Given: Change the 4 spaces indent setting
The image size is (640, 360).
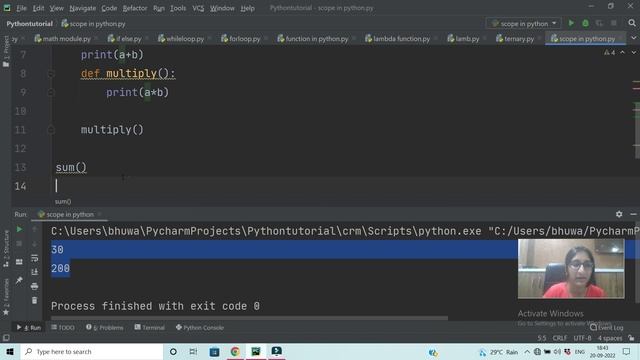Looking at the screenshot, I should pyautogui.click(x=610, y=338).
